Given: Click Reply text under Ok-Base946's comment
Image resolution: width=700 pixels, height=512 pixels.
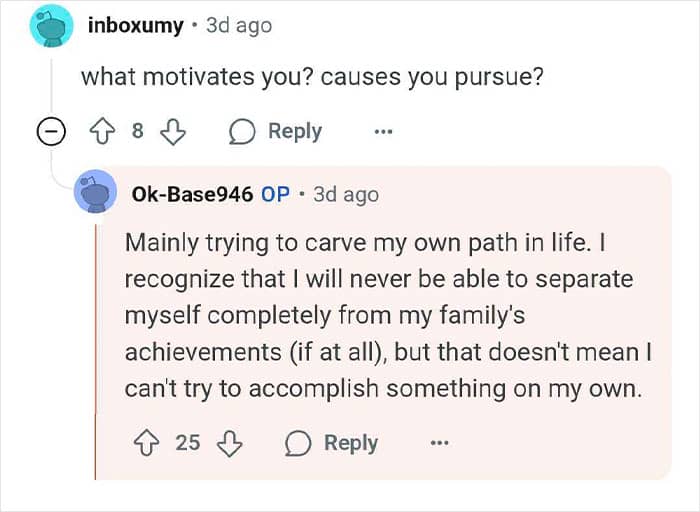Looking at the screenshot, I should pyautogui.click(x=351, y=443).
